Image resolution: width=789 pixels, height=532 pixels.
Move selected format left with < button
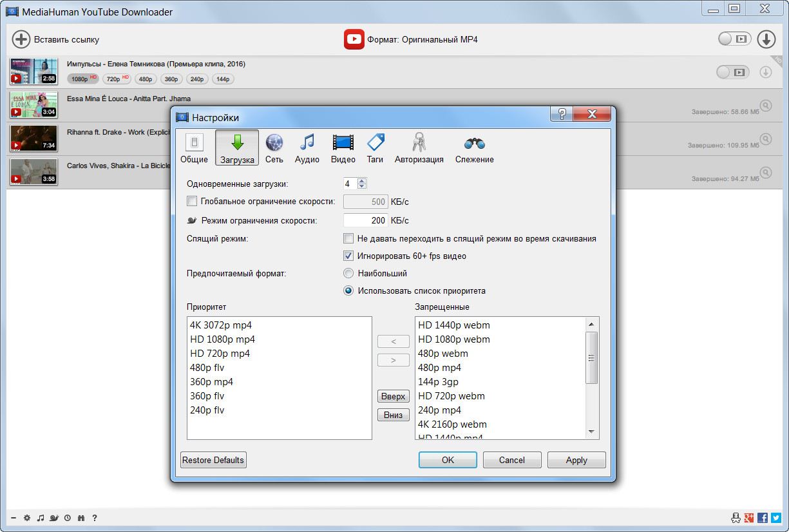[394, 341]
